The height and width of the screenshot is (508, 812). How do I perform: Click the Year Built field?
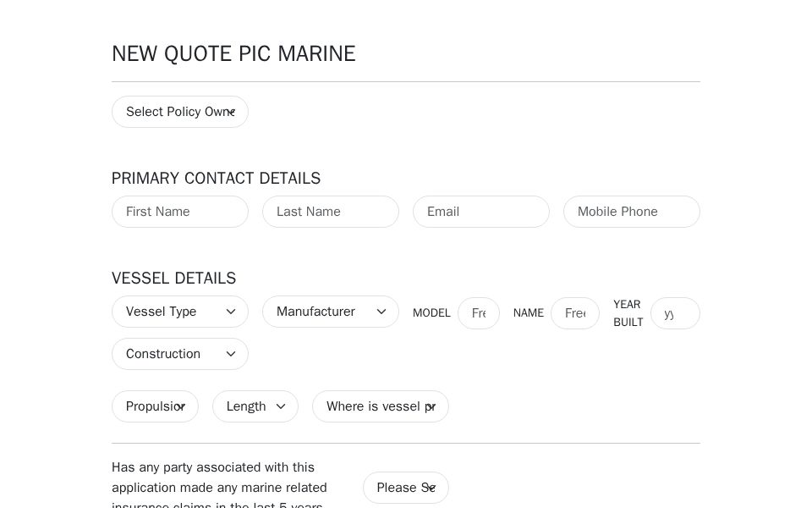coord(675,313)
